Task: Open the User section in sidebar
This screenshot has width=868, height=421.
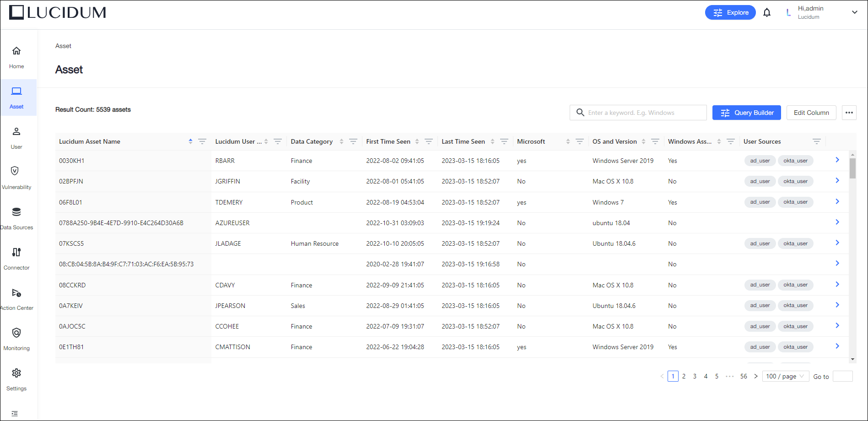Action: point(16,138)
